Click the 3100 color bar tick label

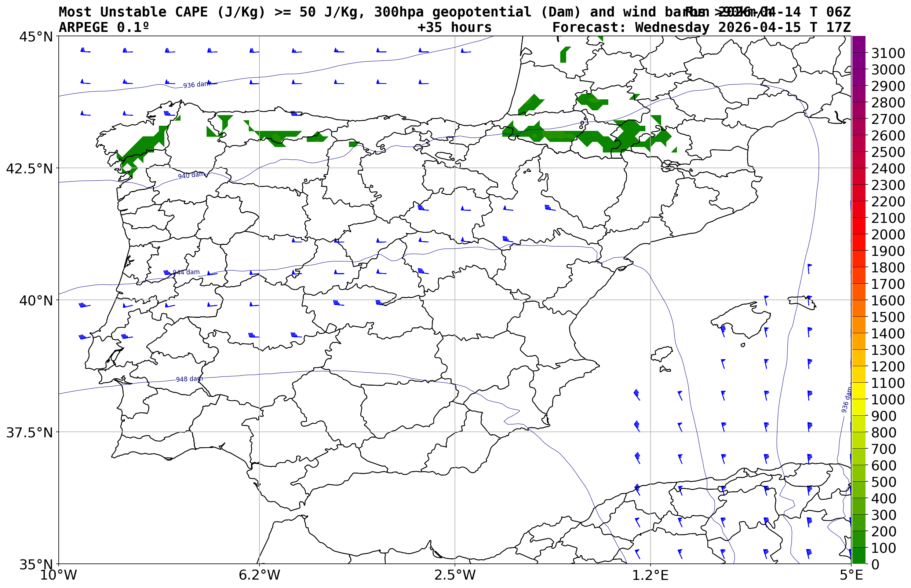(888, 53)
